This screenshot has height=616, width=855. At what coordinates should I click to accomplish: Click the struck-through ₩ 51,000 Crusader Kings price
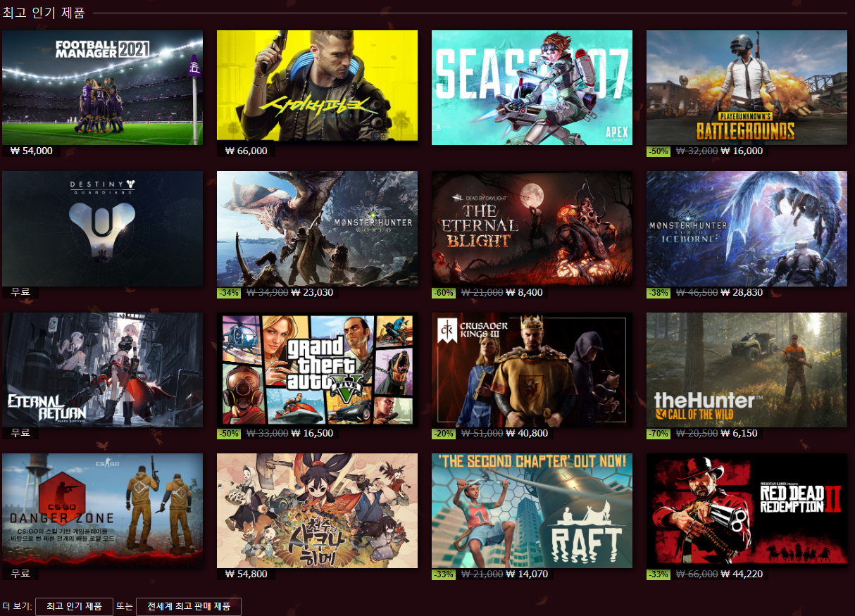tap(482, 433)
